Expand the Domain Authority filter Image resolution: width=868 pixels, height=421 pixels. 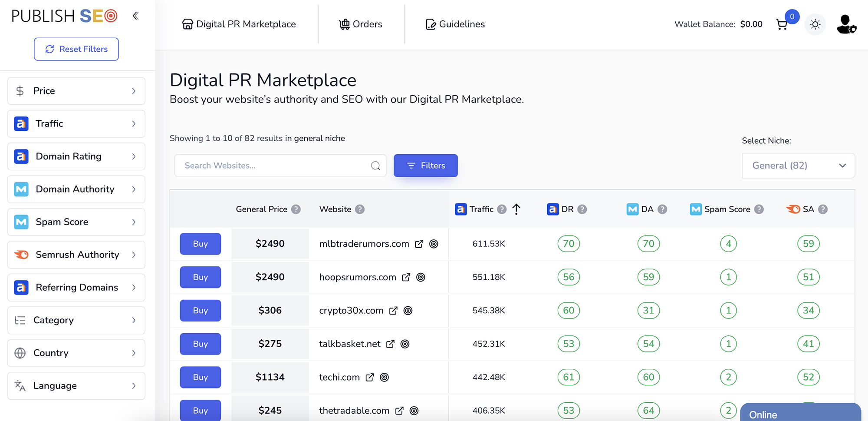click(76, 189)
